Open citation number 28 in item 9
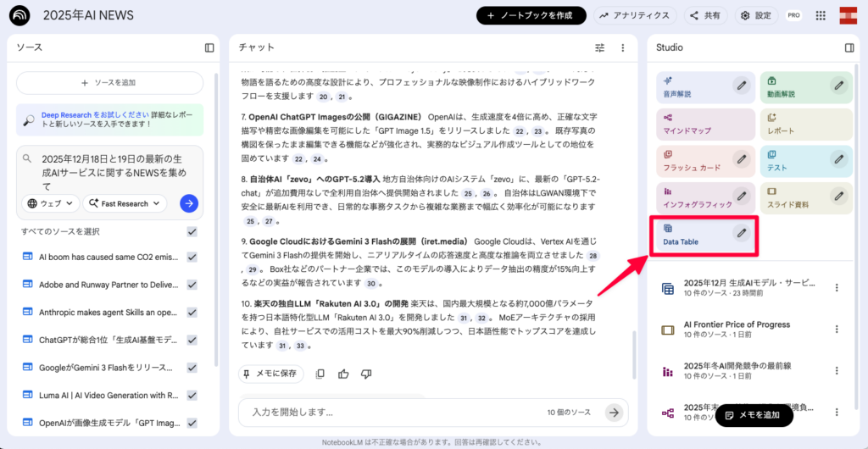The height and width of the screenshot is (449, 868). coord(593,256)
